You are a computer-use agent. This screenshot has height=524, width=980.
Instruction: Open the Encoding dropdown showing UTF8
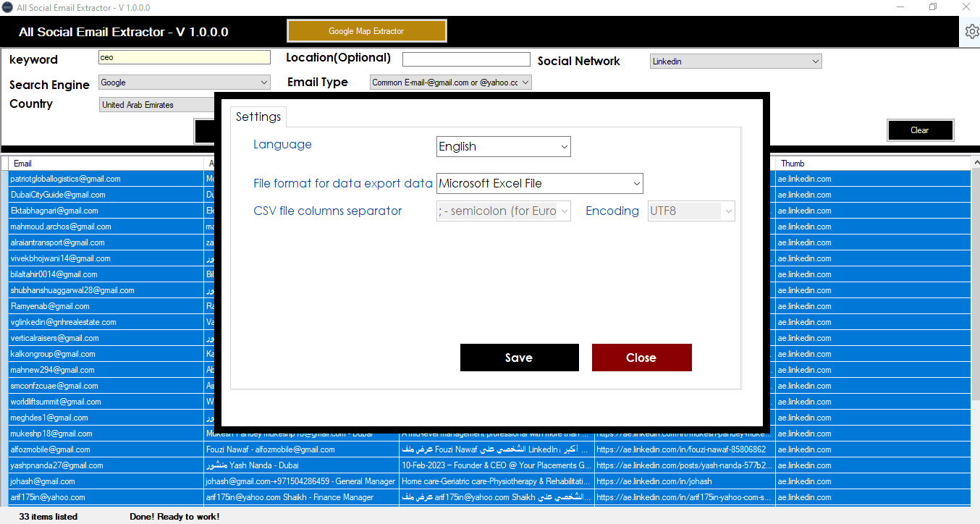tap(690, 211)
